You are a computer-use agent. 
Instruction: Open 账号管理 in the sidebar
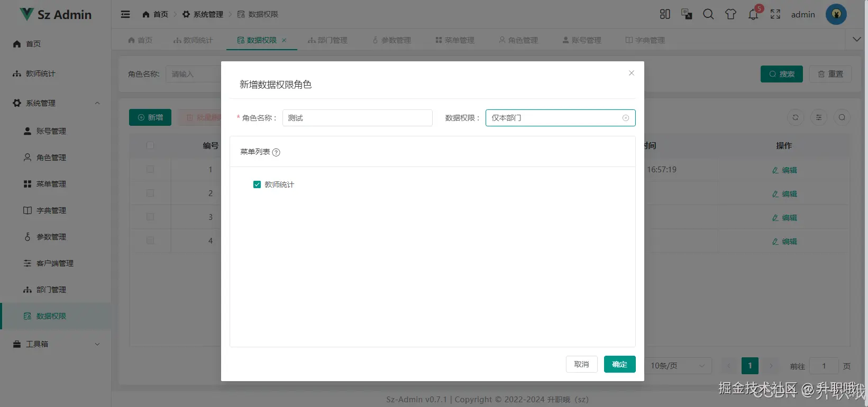pyautogui.click(x=56, y=131)
